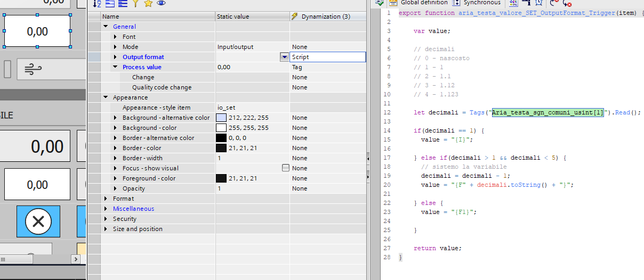This screenshot has height=280, width=644.
Task: Expand the Size and position group
Action: tap(106, 229)
